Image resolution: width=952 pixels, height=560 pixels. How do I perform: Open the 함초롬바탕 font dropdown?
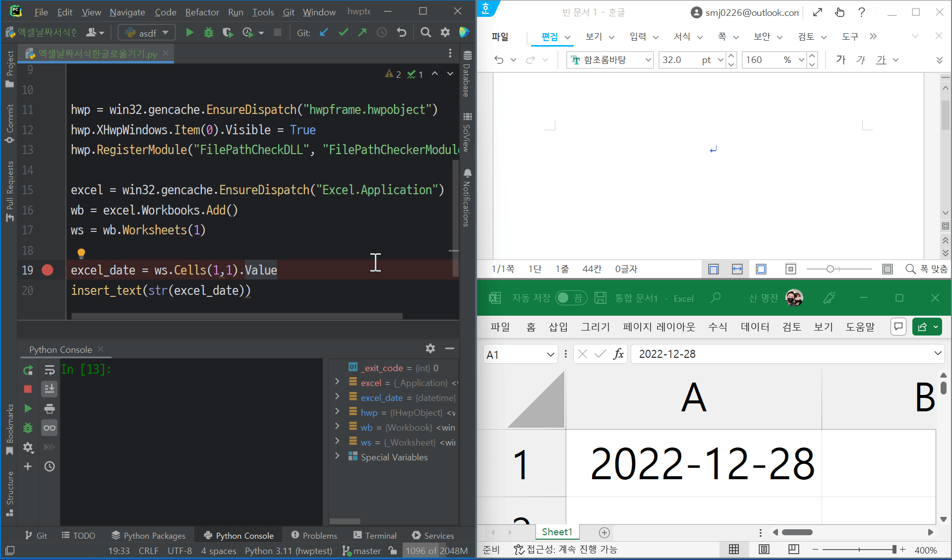pyautogui.click(x=648, y=60)
